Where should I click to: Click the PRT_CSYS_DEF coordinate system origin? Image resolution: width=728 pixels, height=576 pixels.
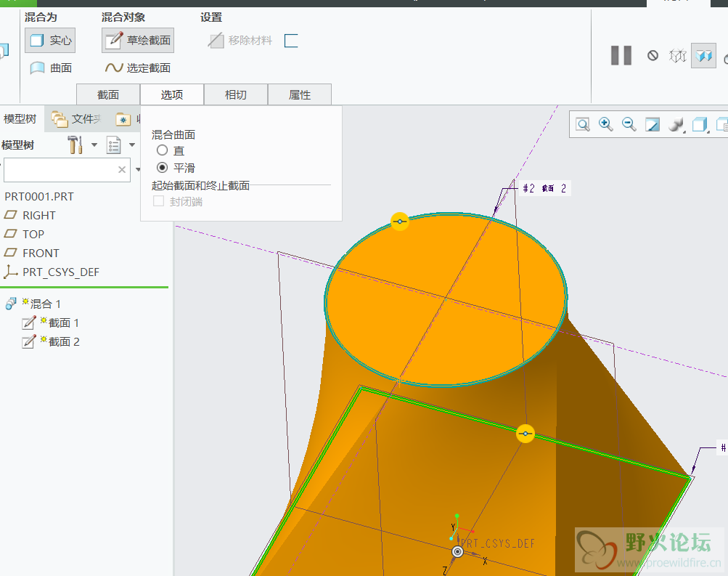point(458,551)
